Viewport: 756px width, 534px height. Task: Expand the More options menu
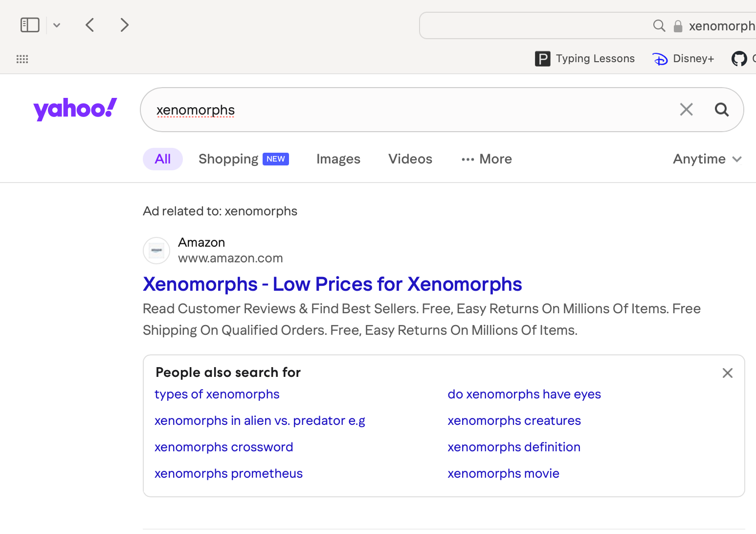pos(487,159)
